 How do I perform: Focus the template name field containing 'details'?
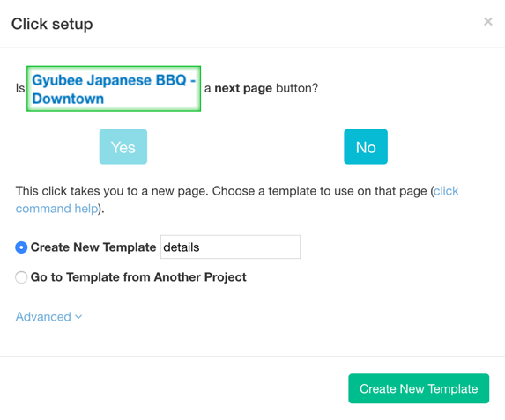[231, 247]
